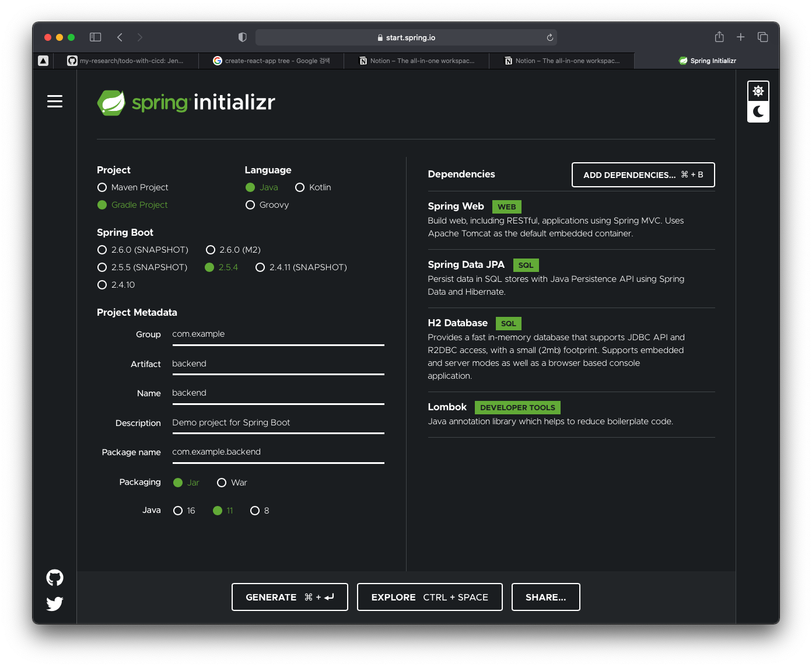Select Spring Boot 2.5.5 (SNAPSHOT)
The image size is (812, 667).
(142, 267)
